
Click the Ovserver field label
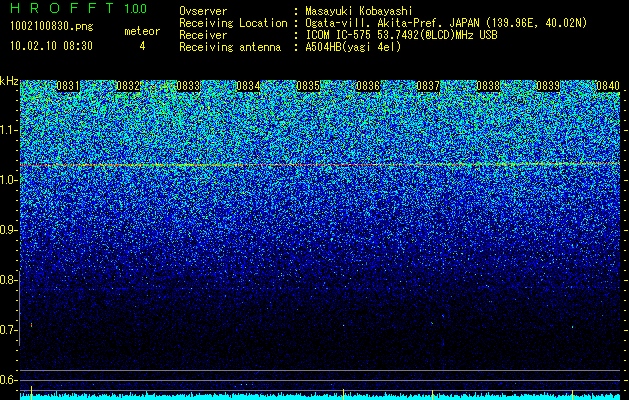click(203, 11)
